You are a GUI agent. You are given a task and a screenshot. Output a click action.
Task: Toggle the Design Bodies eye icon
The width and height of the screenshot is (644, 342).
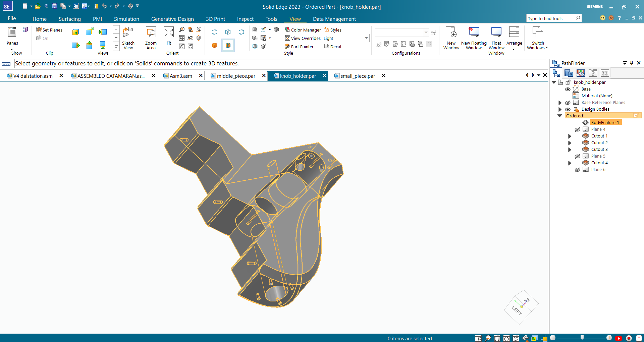tap(568, 109)
